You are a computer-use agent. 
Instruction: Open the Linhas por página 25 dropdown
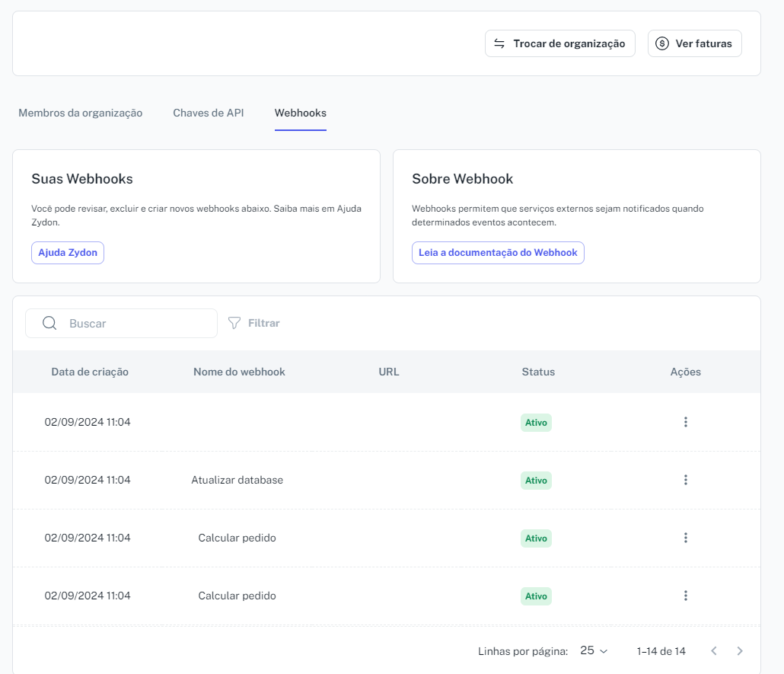pos(594,650)
